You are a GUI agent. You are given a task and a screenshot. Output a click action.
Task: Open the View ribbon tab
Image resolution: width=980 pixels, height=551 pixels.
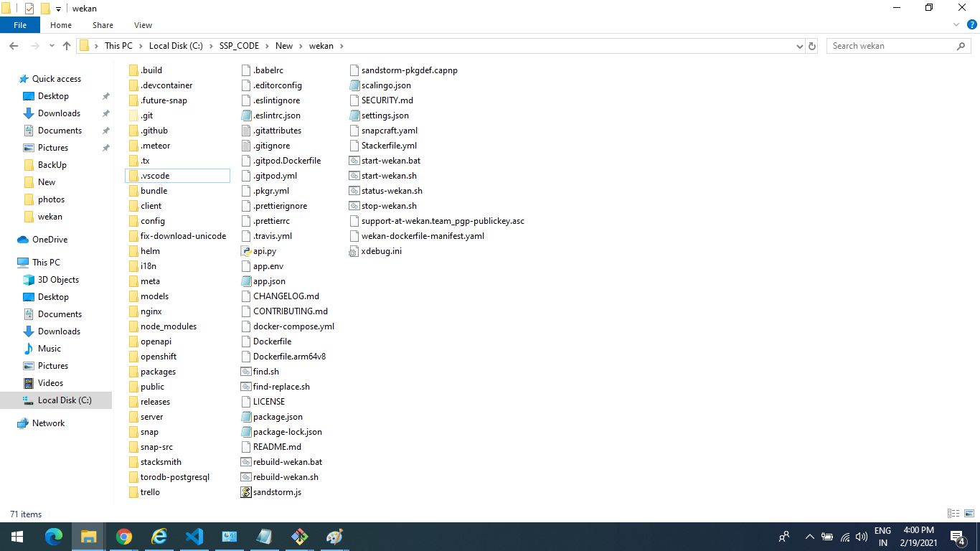[143, 25]
